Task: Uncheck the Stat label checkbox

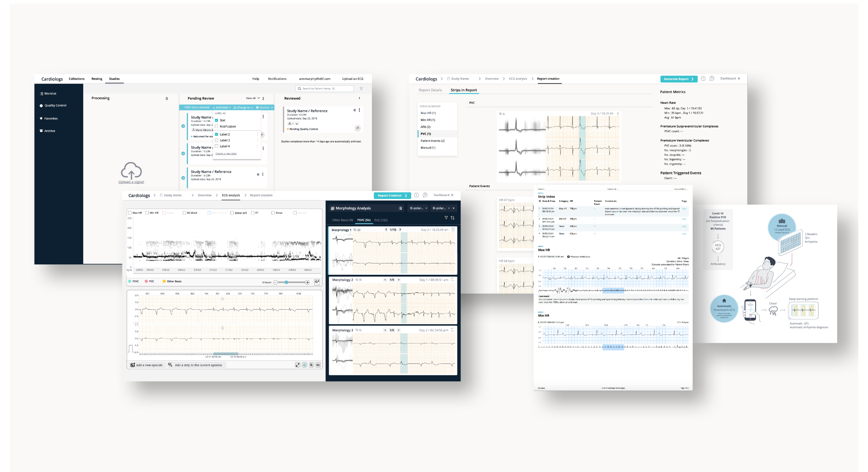Action: tap(217, 120)
